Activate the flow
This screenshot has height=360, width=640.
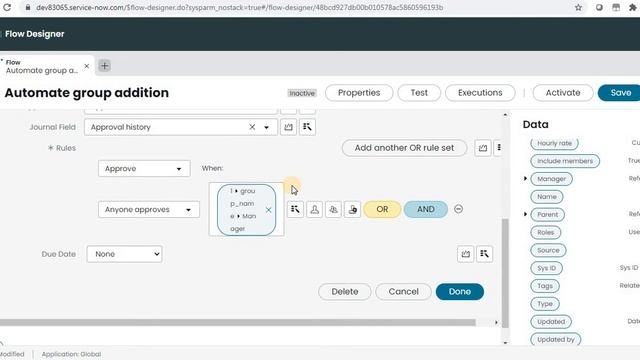(x=563, y=93)
